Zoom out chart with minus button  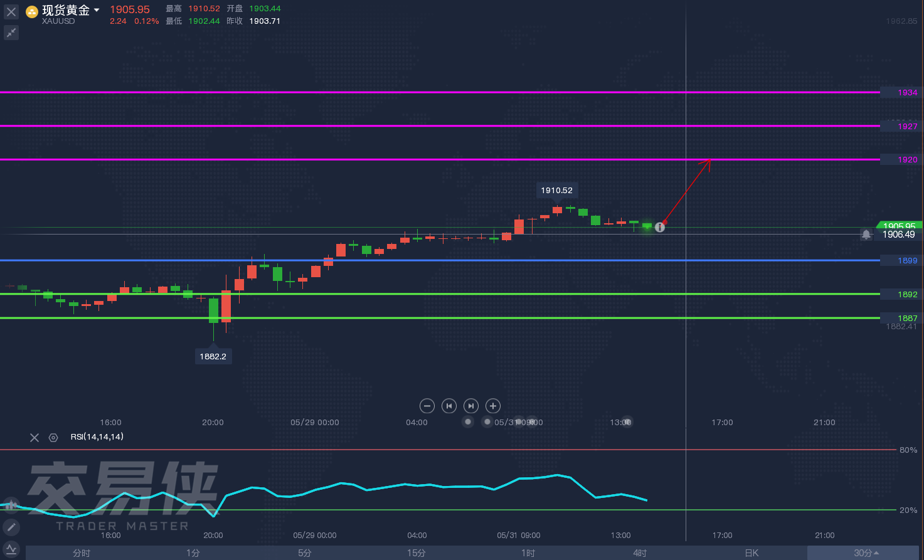tap(427, 406)
